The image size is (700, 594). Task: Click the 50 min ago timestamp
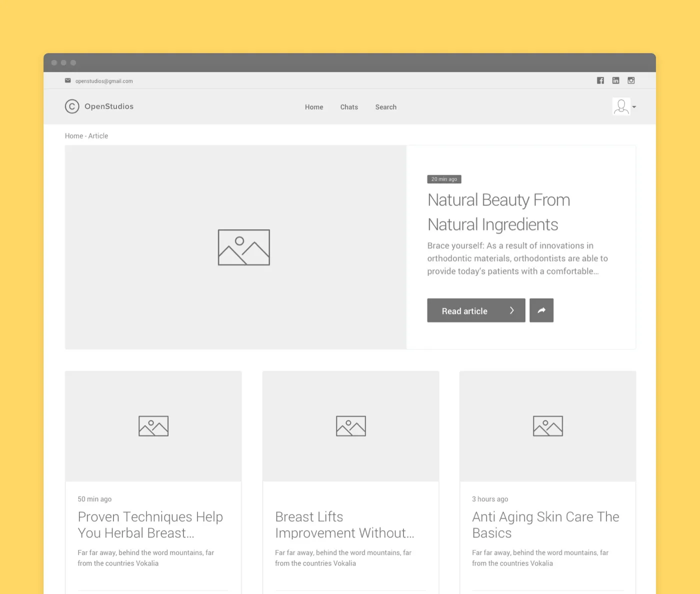click(x=94, y=499)
